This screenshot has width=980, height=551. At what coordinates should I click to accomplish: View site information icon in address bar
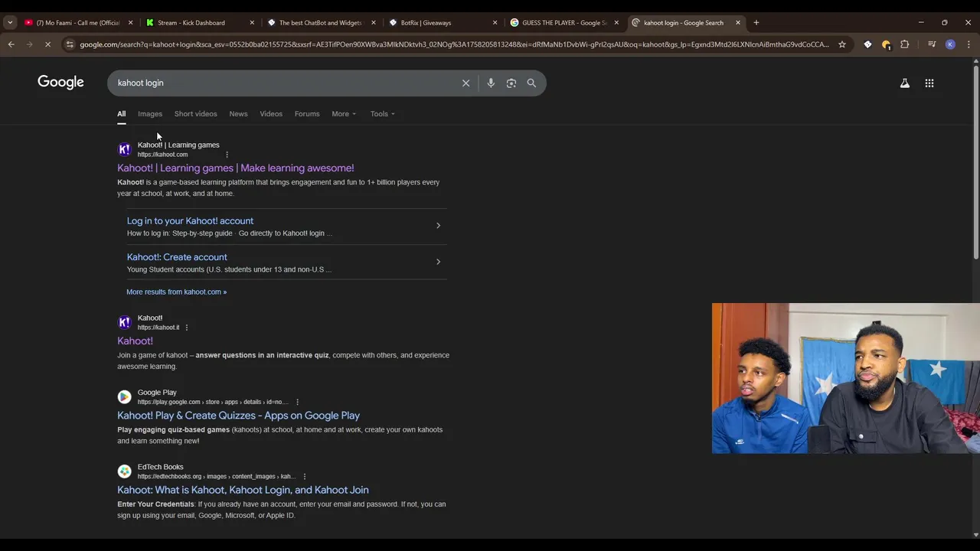[x=70, y=44]
